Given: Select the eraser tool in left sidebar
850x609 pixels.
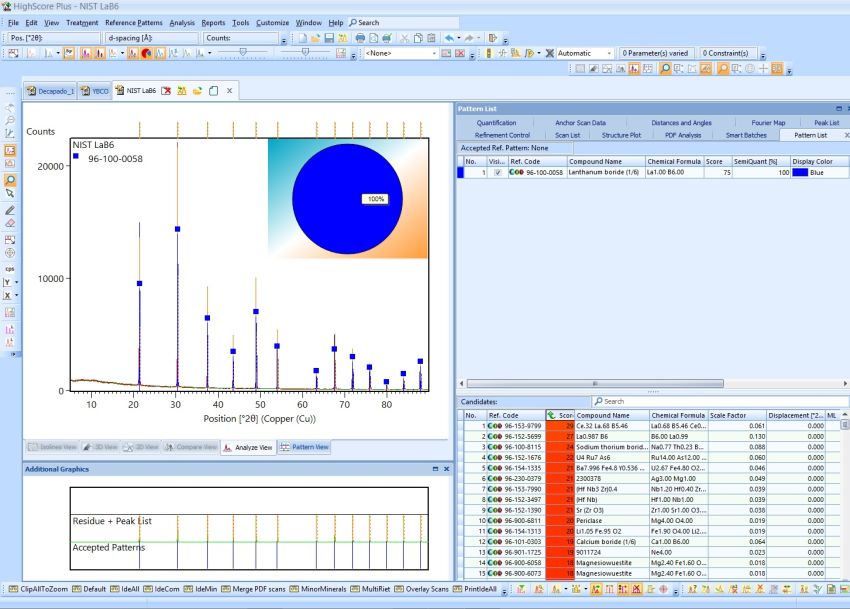Looking at the screenshot, I should click(x=10, y=223).
